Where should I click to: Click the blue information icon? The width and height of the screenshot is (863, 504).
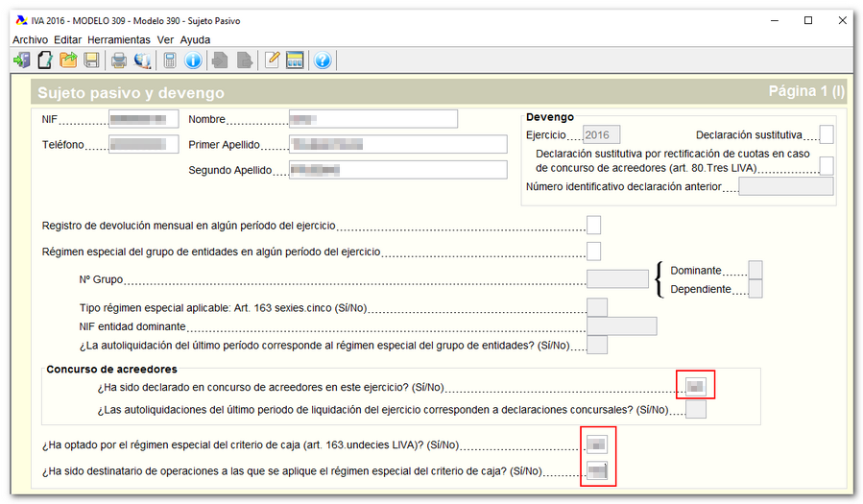[x=193, y=60]
